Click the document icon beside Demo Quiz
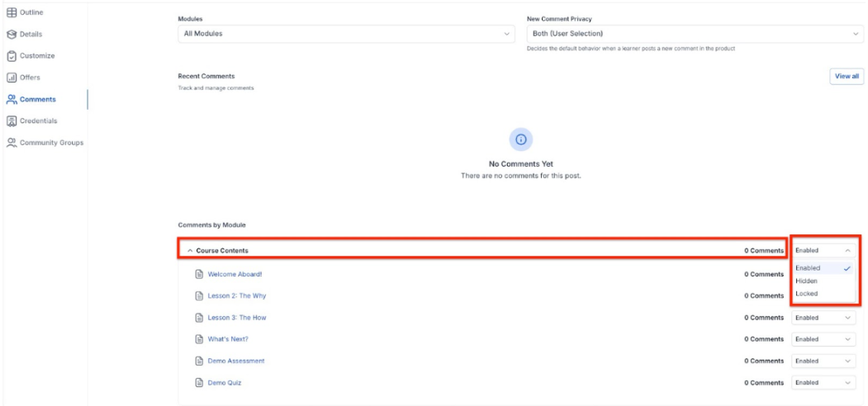The image size is (868, 406). point(199,383)
